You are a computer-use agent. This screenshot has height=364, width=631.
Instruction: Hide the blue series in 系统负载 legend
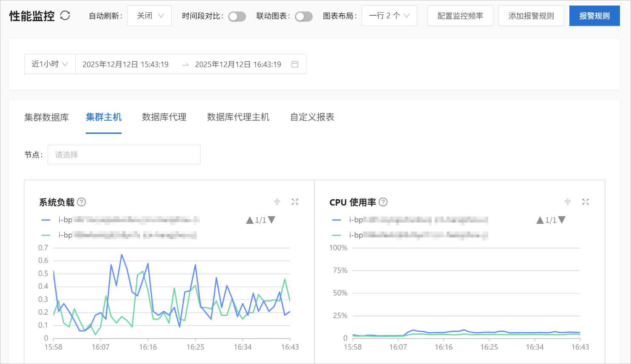120,220
